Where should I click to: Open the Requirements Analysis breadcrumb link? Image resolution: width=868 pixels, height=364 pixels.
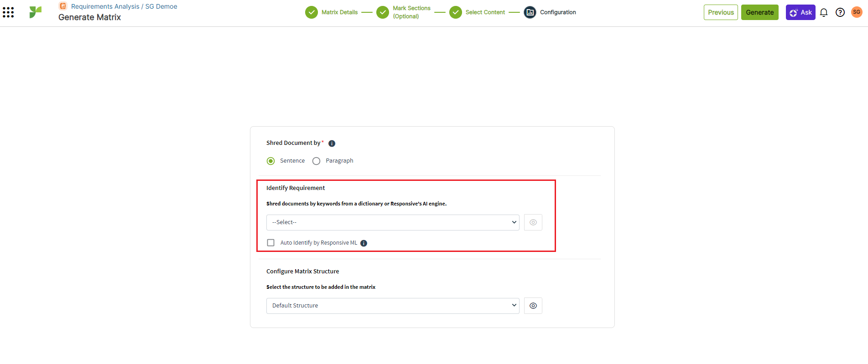coord(105,6)
